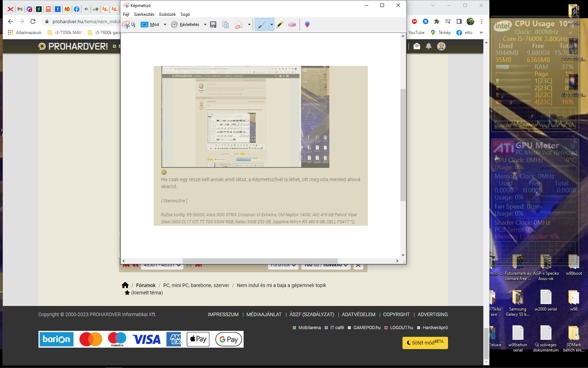Toggle Chrome's side panel
Image resolution: width=588 pixels, height=368 pixels.
tap(459, 21)
